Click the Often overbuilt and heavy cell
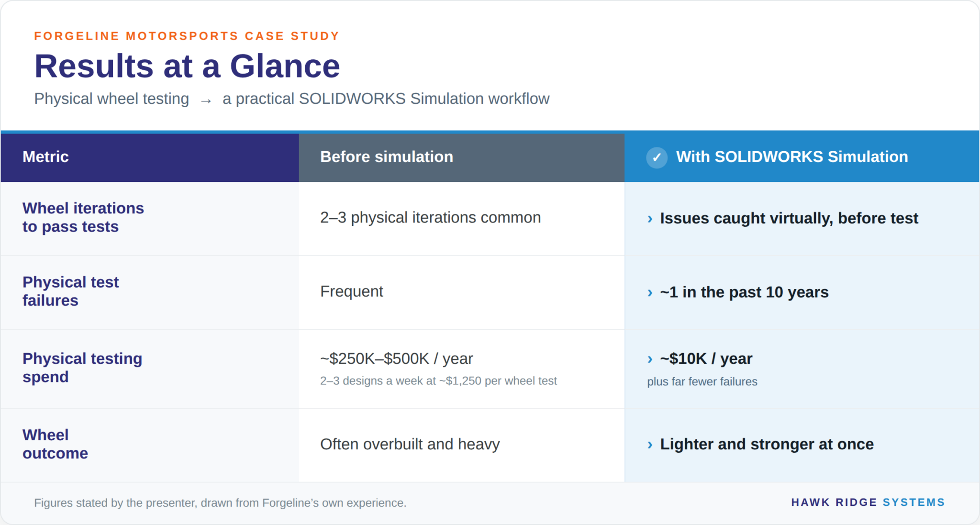The image size is (980, 525). pos(462,445)
